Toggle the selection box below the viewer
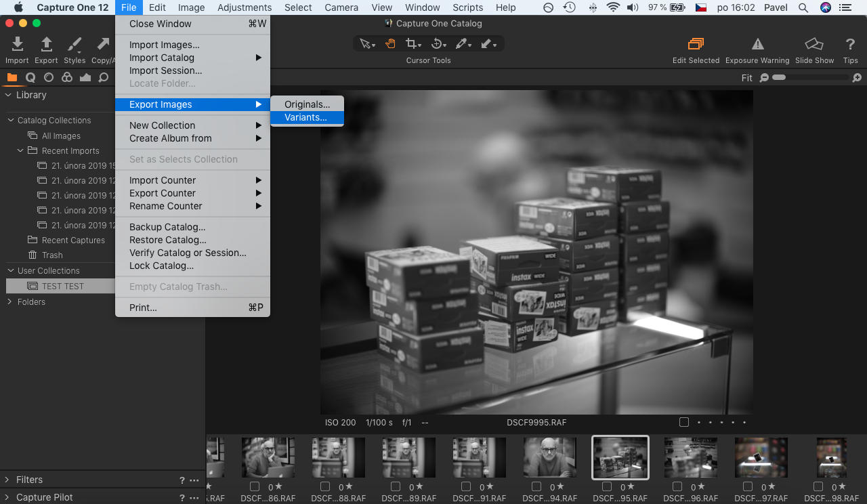Screen dimensions: 867x504 click(x=683, y=421)
